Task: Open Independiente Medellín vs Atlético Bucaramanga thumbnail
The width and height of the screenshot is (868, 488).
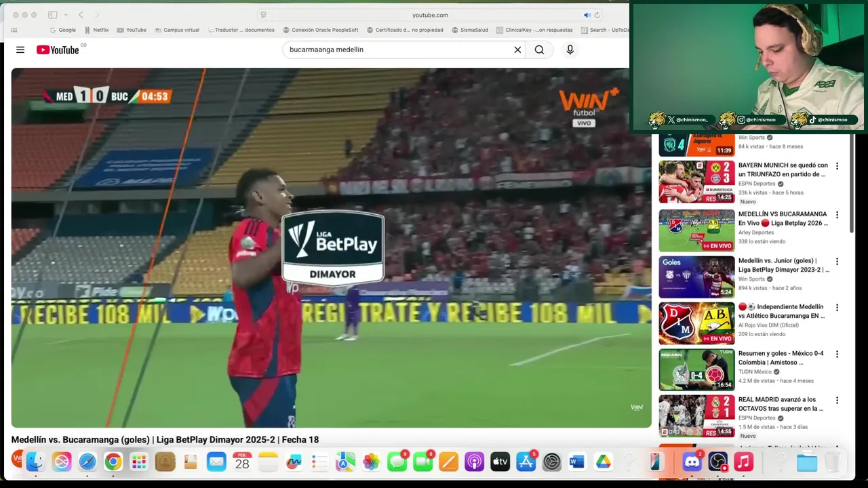Action: [696, 323]
